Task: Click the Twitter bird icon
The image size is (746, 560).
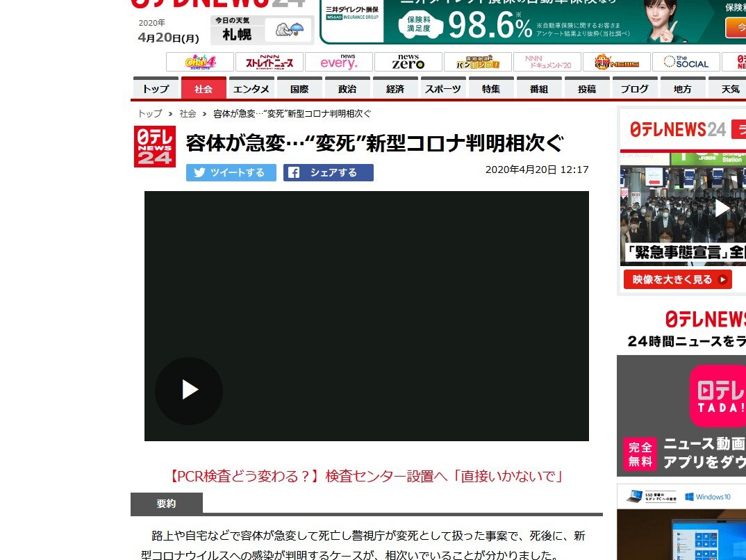Action: [200, 173]
